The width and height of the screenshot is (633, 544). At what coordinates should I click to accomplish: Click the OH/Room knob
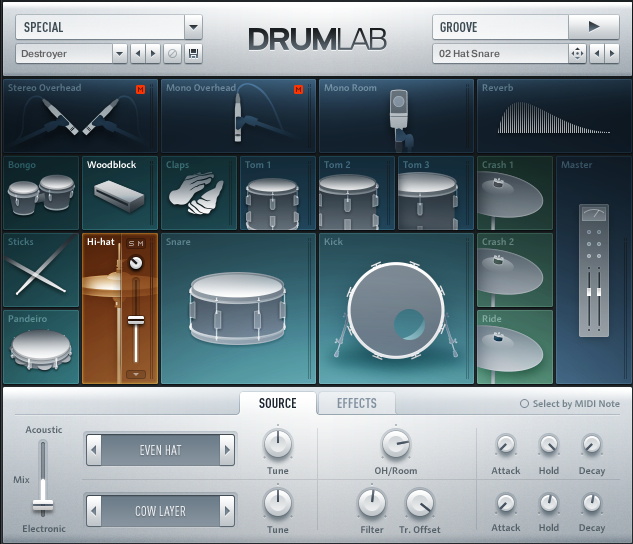(396, 444)
